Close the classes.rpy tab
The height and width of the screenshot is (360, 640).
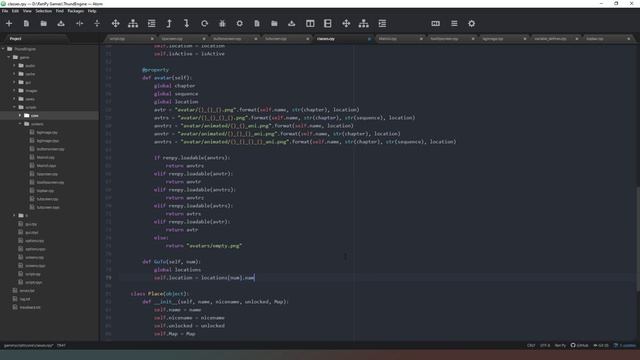click(x=369, y=39)
